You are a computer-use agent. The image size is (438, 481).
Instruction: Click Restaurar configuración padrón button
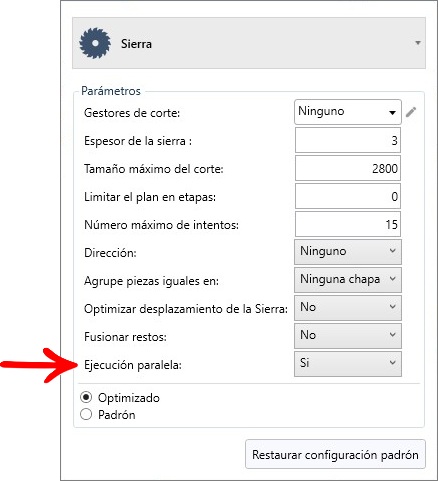335,454
